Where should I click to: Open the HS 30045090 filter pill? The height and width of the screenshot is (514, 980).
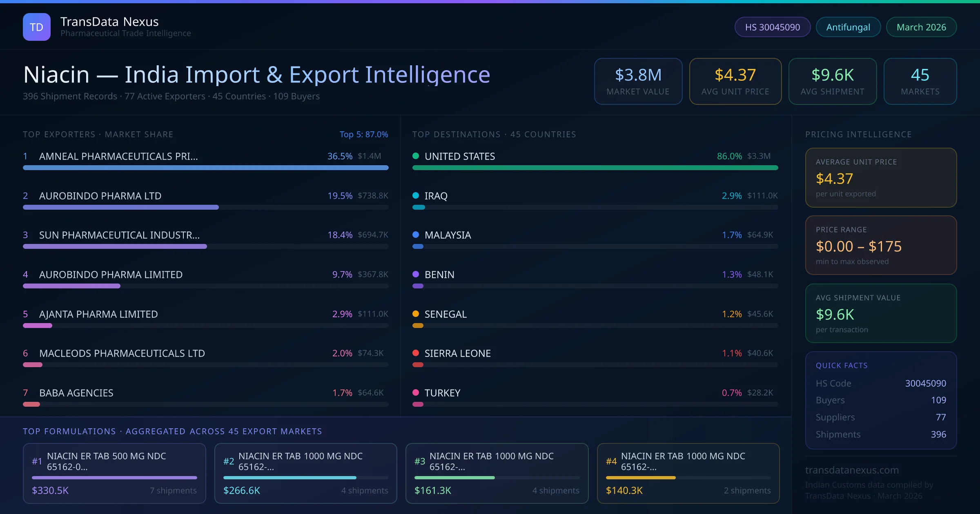pyautogui.click(x=772, y=27)
